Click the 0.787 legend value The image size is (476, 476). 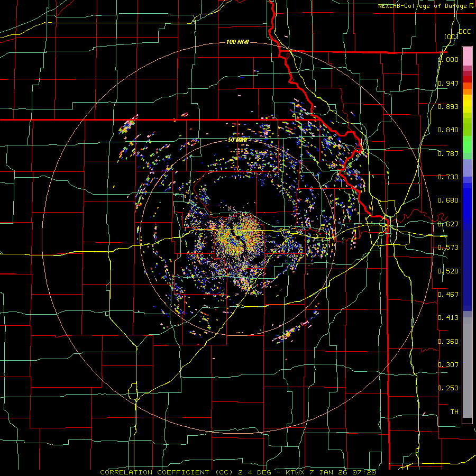pyautogui.click(x=448, y=153)
